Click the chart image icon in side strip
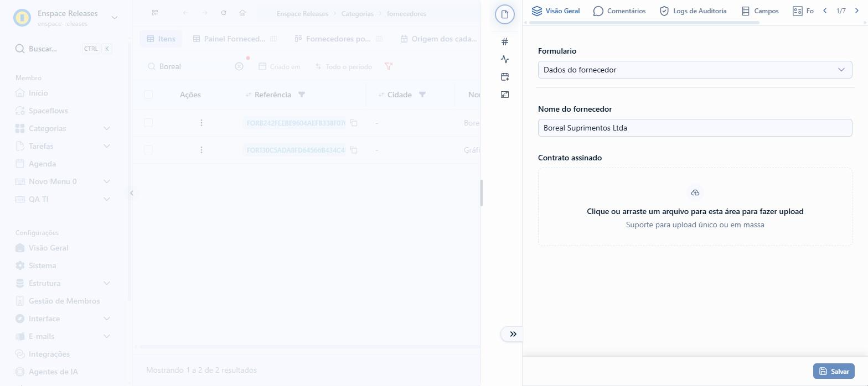868x386 pixels. (504, 95)
